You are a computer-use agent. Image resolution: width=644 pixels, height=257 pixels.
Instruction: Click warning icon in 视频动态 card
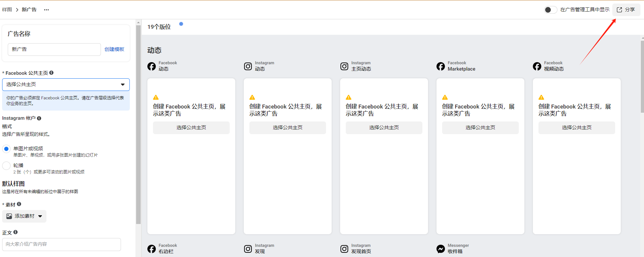541,97
